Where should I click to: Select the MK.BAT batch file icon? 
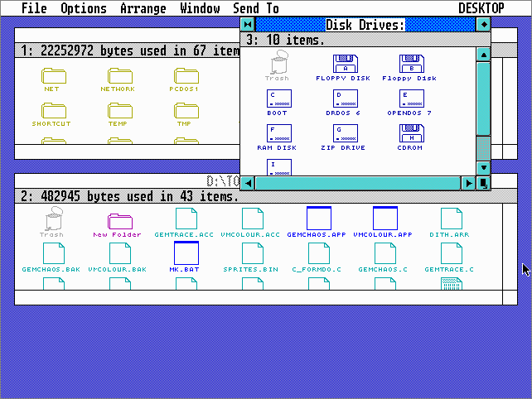(186, 253)
